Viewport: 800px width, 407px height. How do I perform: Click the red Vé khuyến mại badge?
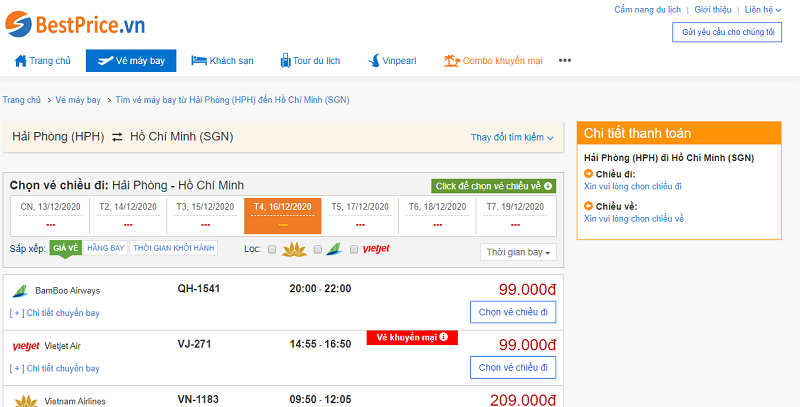point(412,337)
